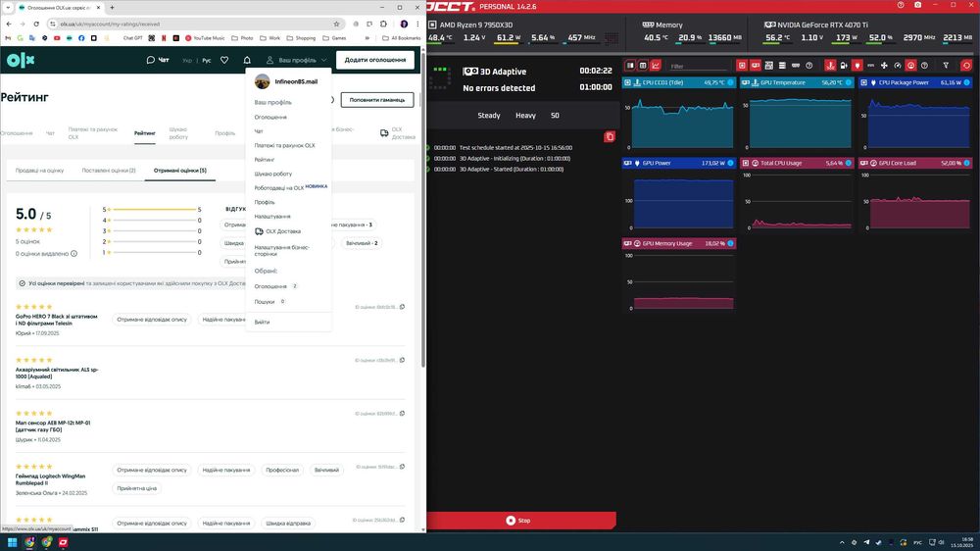The width and height of the screenshot is (980, 551).
Task: Open info for GPU Temperature graph
Action: coord(848,82)
